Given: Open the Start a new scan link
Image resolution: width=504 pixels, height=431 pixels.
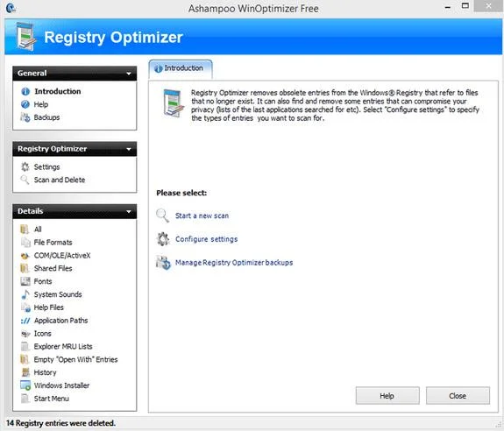Looking at the screenshot, I should [x=202, y=215].
